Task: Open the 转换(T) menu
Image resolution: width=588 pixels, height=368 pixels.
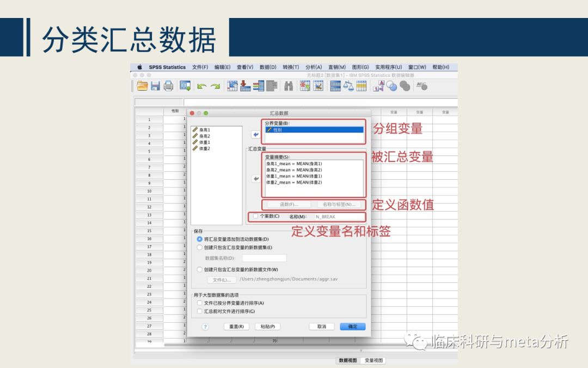Action: pyautogui.click(x=291, y=67)
